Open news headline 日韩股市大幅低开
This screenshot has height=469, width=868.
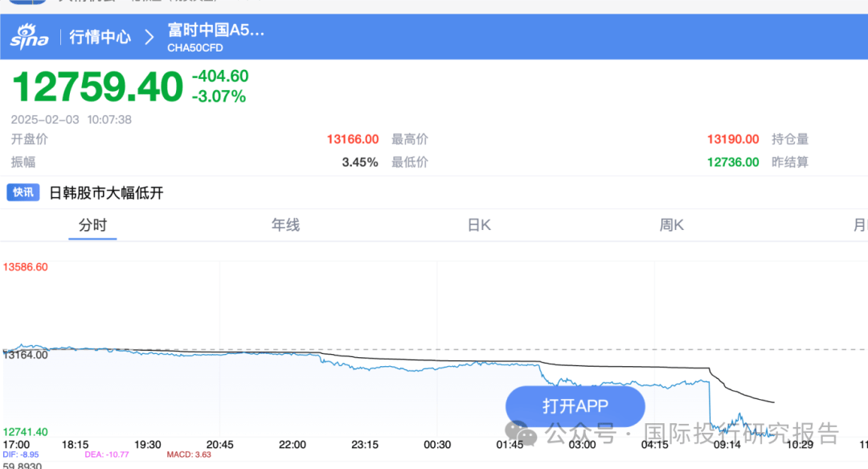104,192
